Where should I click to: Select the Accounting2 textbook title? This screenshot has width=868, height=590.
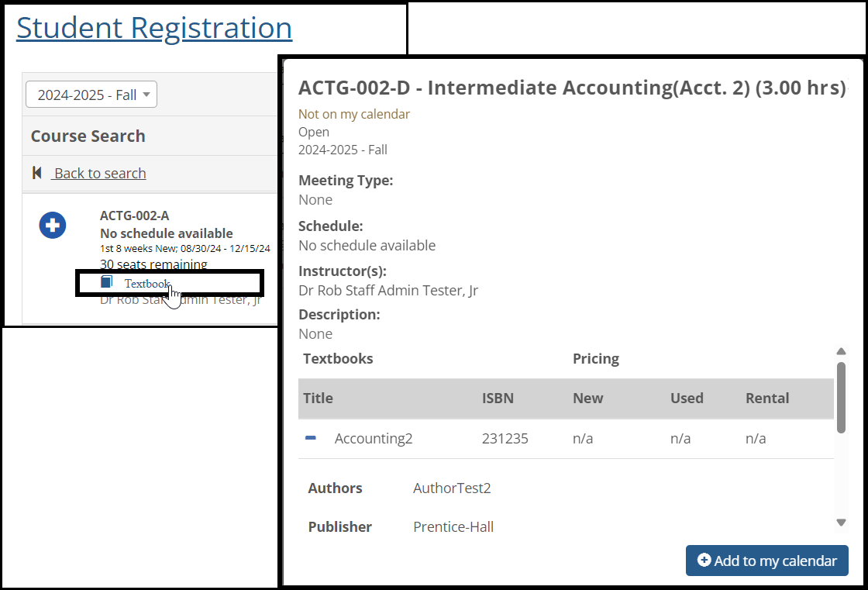pos(373,438)
